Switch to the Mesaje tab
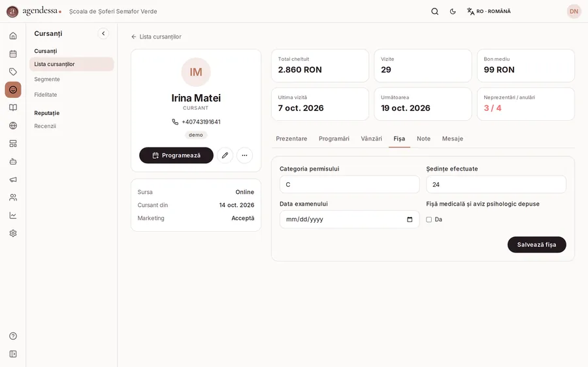Image resolution: width=588 pixels, height=367 pixels. (x=452, y=138)
